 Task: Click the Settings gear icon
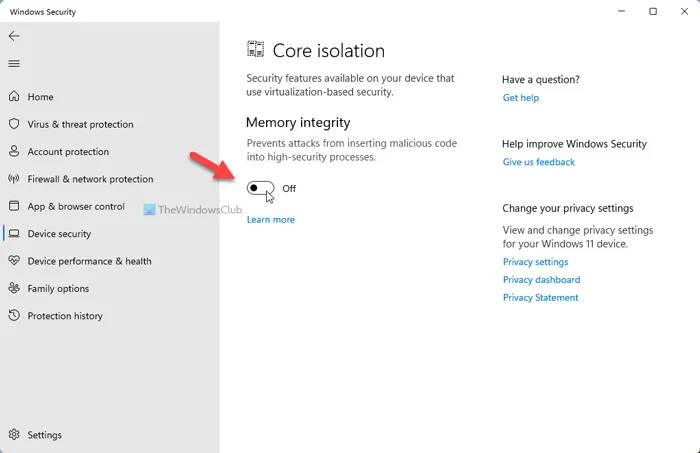pyautogui.click(x=14, y=435)
